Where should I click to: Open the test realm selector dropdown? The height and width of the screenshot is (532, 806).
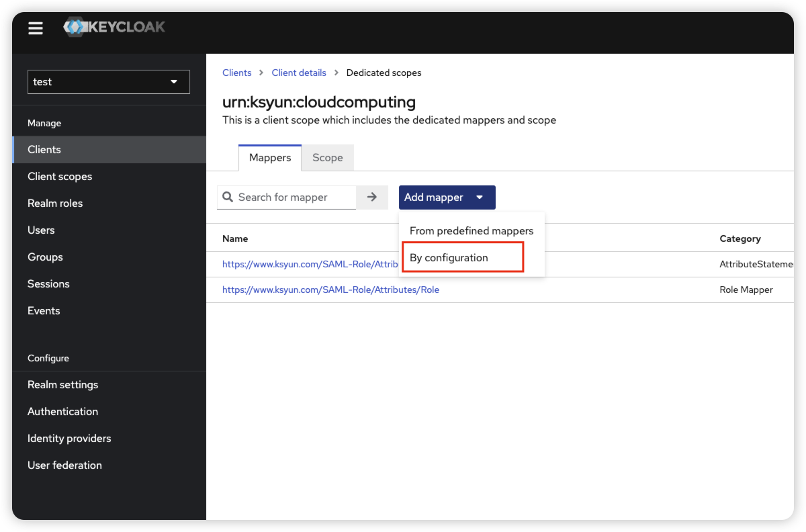pyautogui.click(x=108, y=82)
